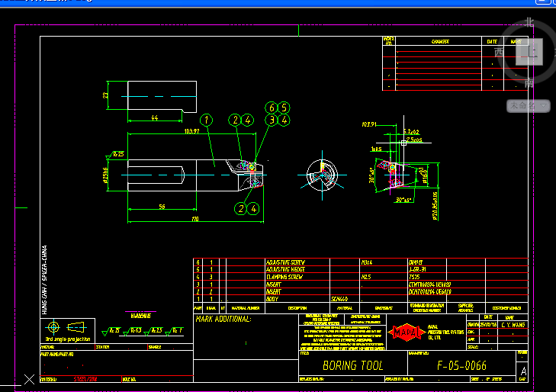Click the UCS origin cross icon
556x392 pixels.
[29, 378]
